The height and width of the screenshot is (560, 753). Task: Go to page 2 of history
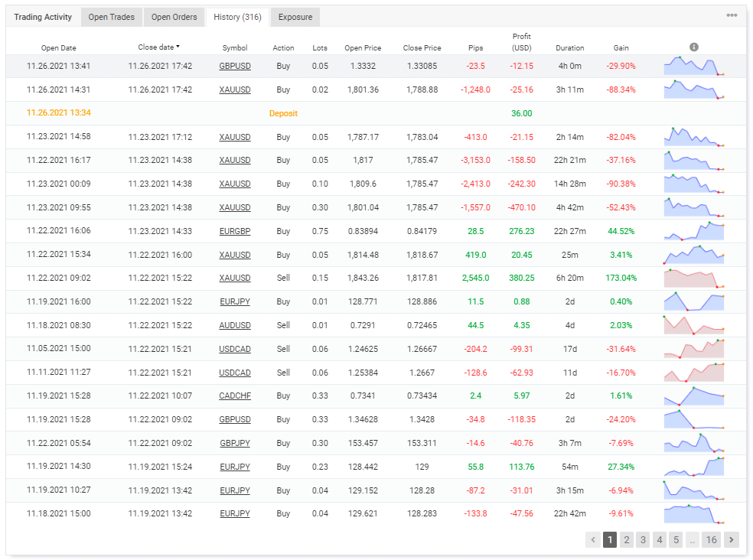pyautogui.click(x=626, y=540)
